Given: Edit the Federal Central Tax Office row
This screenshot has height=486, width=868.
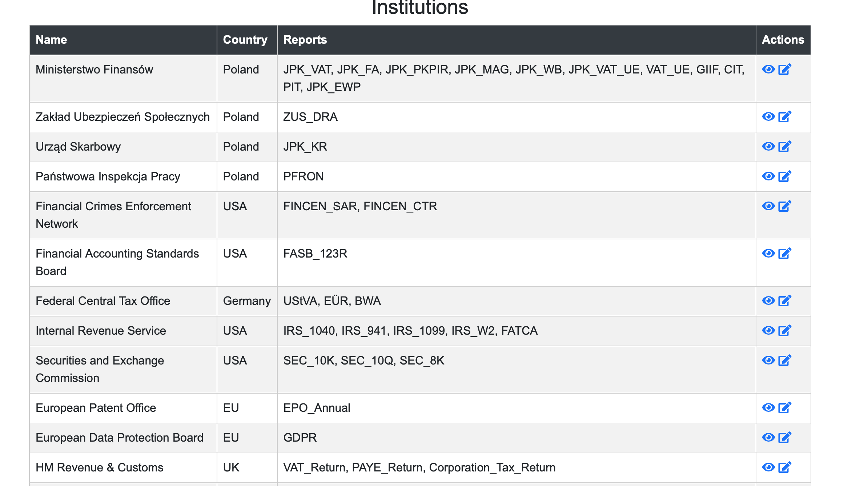Looking at the screenshot, I should click(784, 300).
